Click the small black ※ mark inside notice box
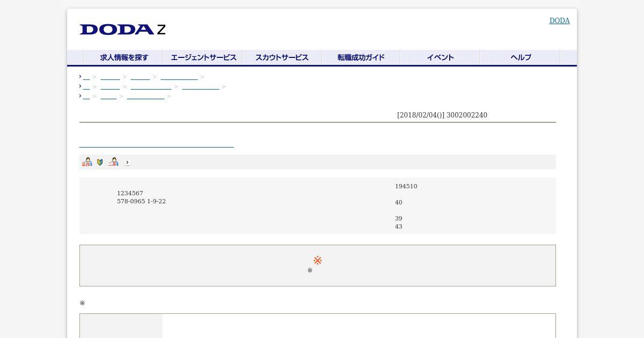 point(310,270)
